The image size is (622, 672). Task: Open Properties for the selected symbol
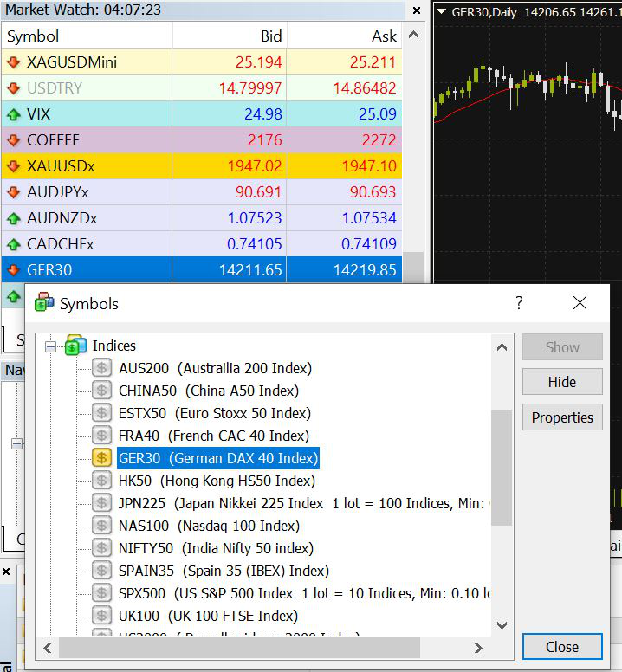(562, 417)
